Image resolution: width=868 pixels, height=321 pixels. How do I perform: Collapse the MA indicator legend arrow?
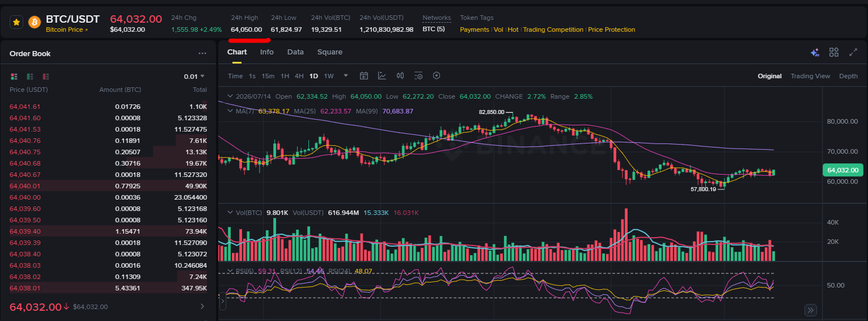[230, 111]
